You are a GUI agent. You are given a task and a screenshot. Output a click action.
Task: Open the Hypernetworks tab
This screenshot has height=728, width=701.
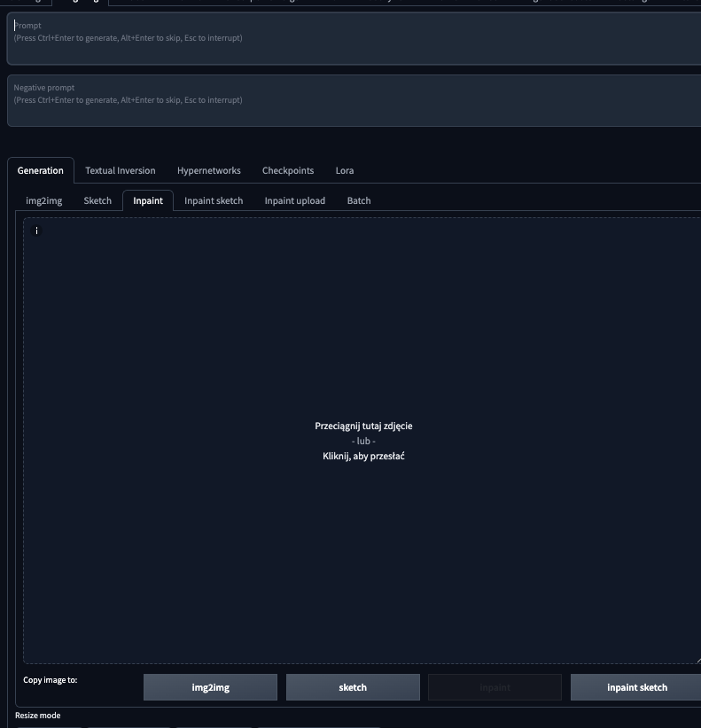(x=208, y=170)
